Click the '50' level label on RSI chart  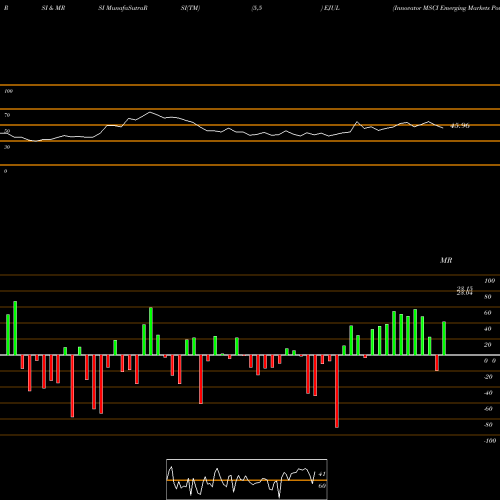[x=7, y=131]
